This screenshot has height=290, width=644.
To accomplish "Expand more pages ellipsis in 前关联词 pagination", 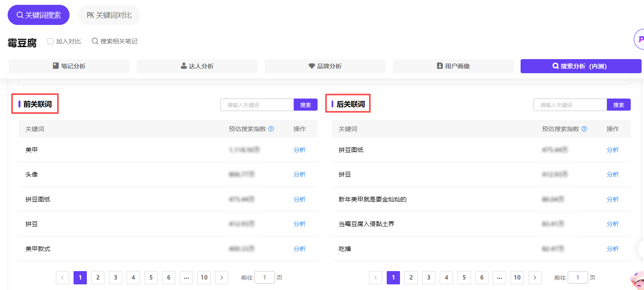I will (x=186, y=278).
